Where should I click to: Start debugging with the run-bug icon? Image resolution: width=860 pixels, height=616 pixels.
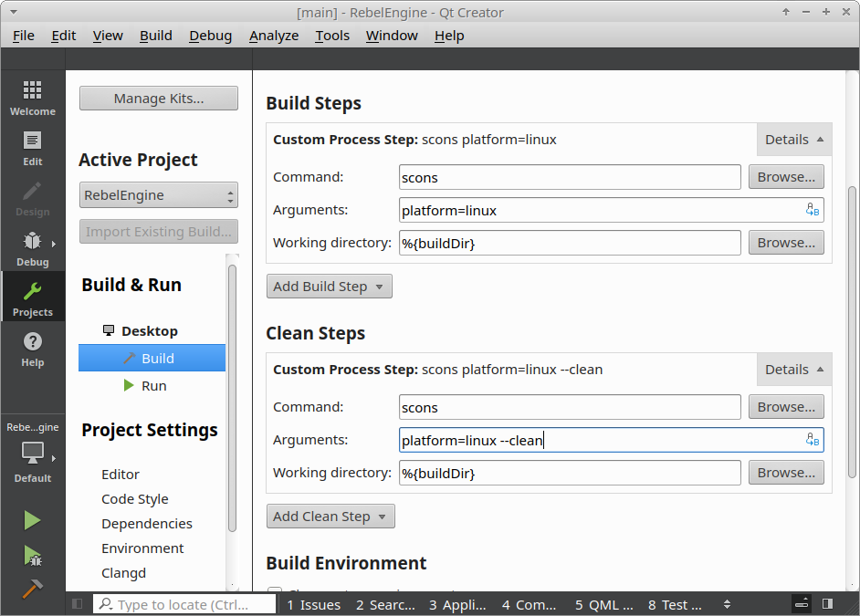point(32,556)
